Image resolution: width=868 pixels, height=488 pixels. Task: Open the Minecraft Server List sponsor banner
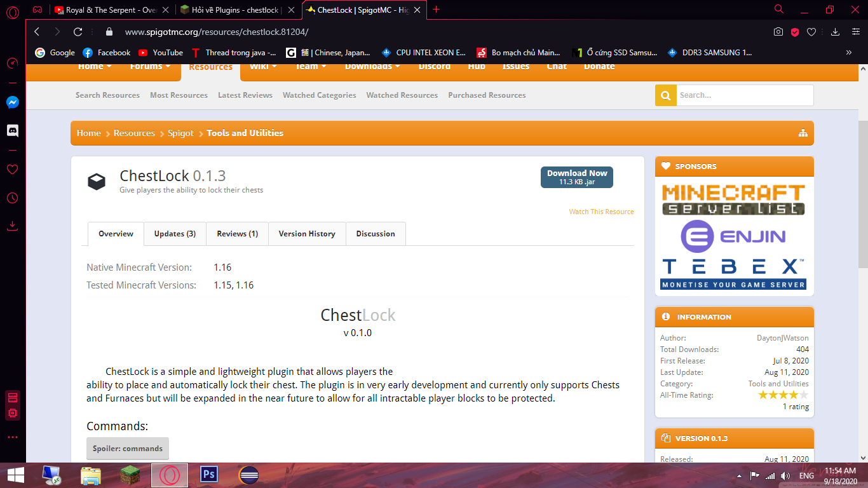click(x=733, y=200)
